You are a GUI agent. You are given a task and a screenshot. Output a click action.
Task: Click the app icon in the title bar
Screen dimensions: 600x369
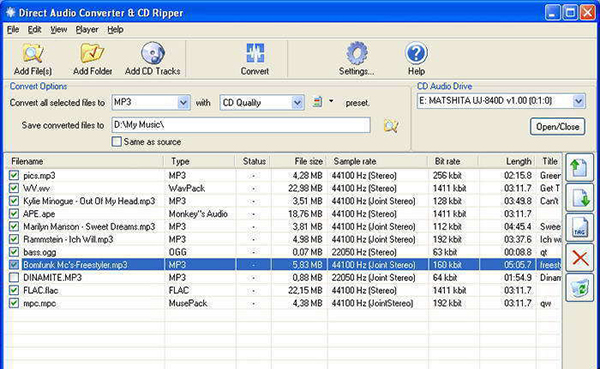pos(10,12)
